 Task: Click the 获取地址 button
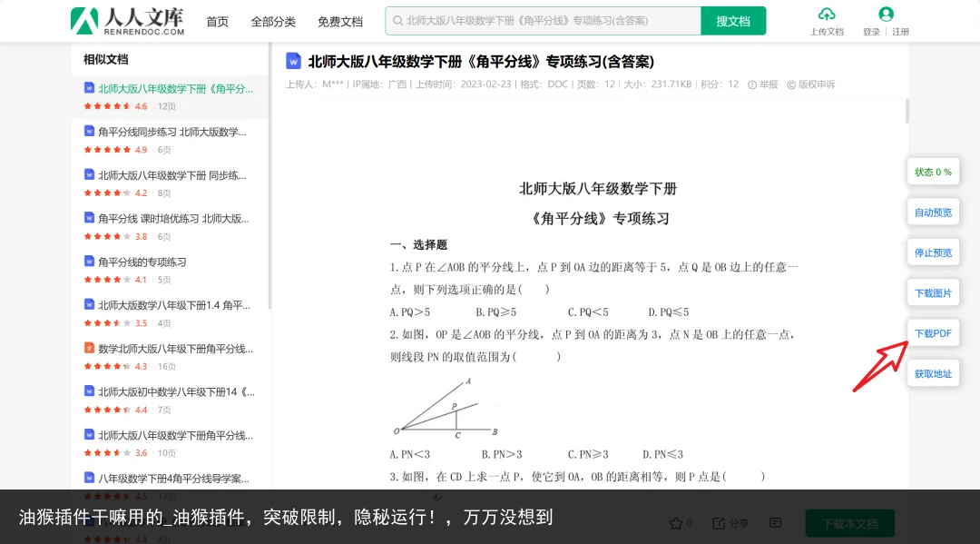click(x=933, y=374)
